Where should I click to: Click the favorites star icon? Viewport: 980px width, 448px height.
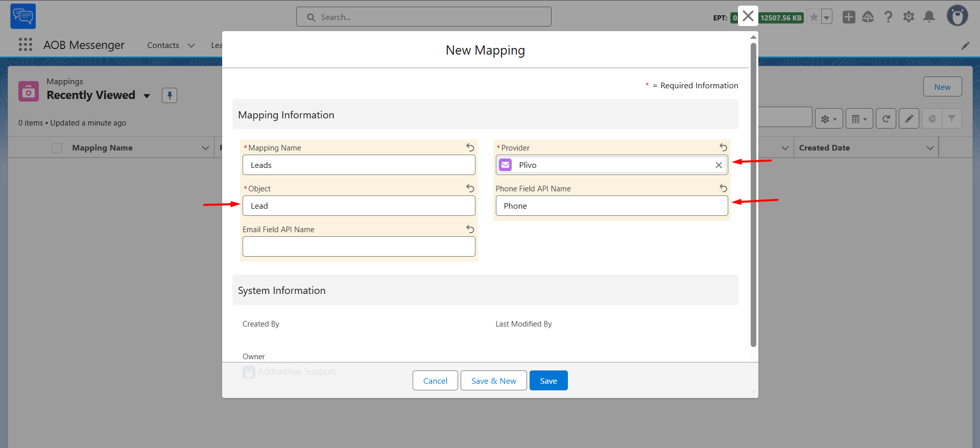click(814, 17)
